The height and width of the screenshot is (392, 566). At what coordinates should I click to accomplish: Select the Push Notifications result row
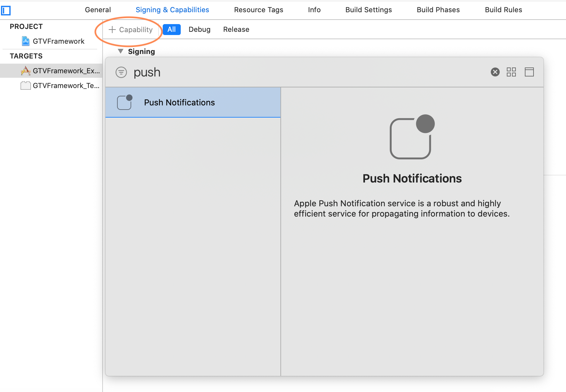coord(193,102)
